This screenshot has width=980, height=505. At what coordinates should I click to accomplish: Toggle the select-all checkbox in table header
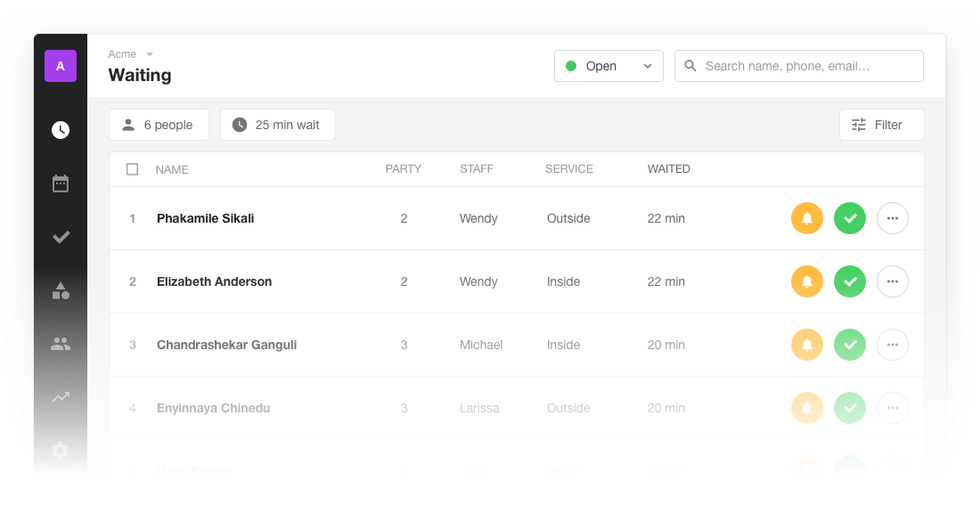[133, 169]
